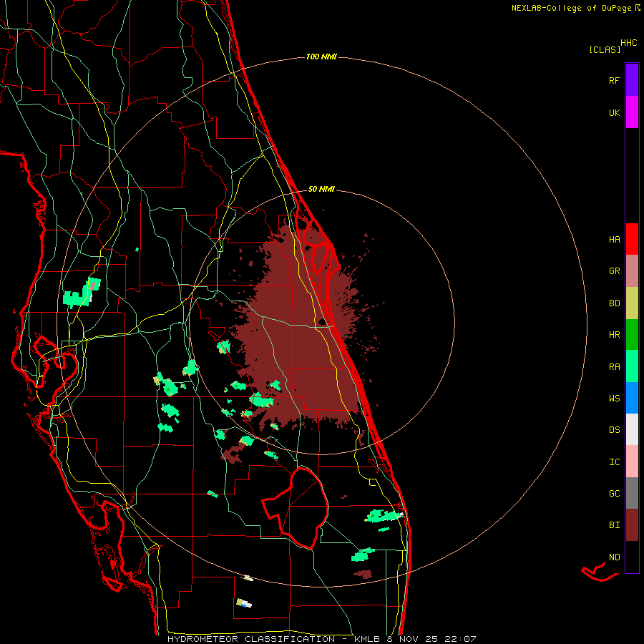The width and height of the screenshot is (644, 644).
Task: Click the HR legend label
Action: (614, 335)
